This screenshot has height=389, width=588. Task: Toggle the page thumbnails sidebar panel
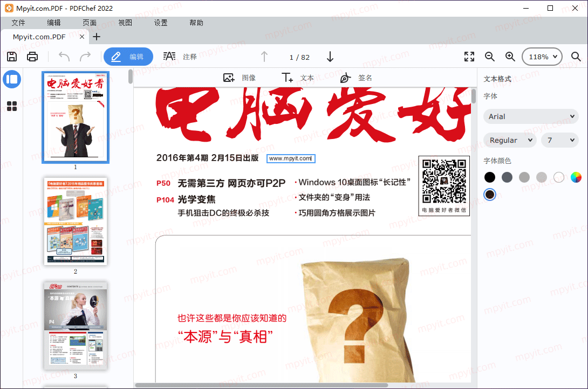pyautogui.click(x=12, y=79)
